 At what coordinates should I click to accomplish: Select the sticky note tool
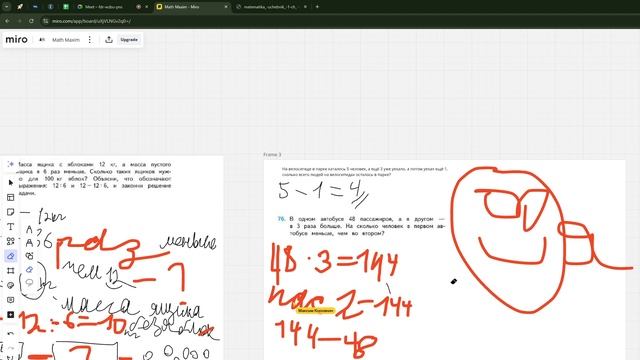tap(11, 212)
